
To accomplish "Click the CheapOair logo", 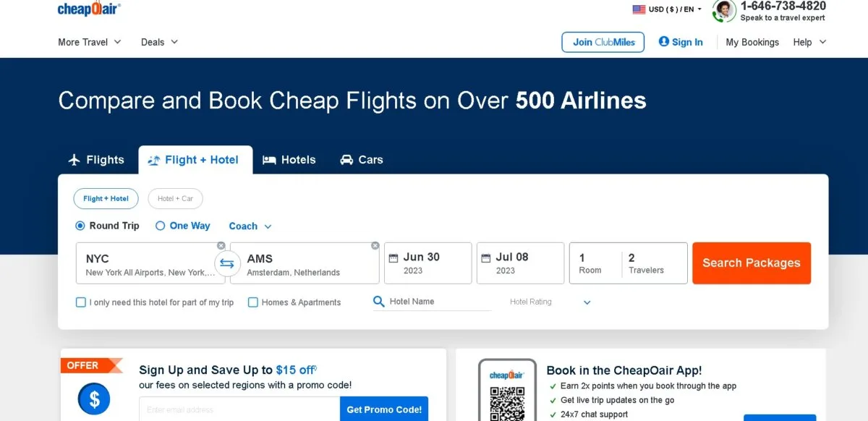I will coord(89,9).
